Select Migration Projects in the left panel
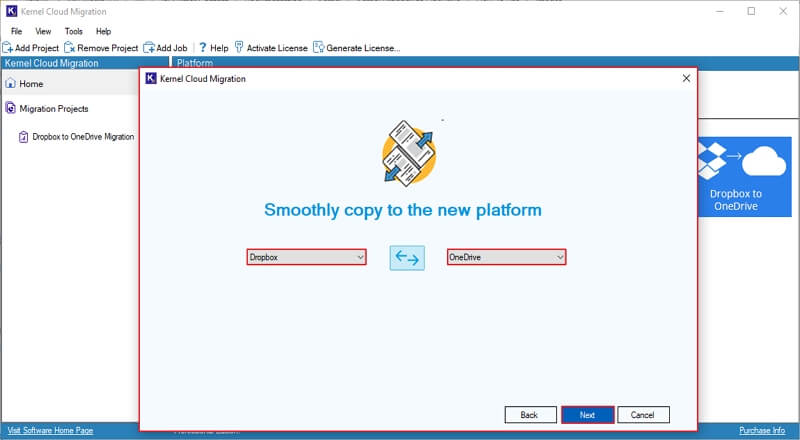 click(54, 109)
